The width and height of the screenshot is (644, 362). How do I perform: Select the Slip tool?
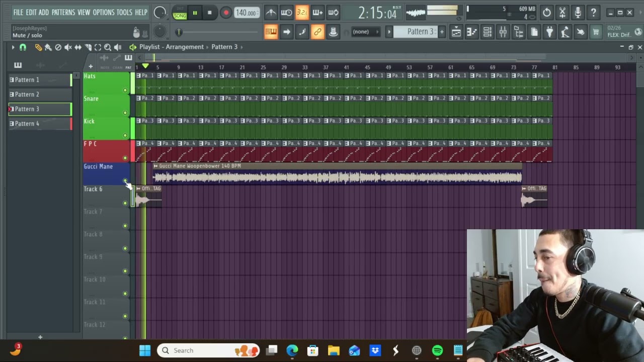click(78, 47)
